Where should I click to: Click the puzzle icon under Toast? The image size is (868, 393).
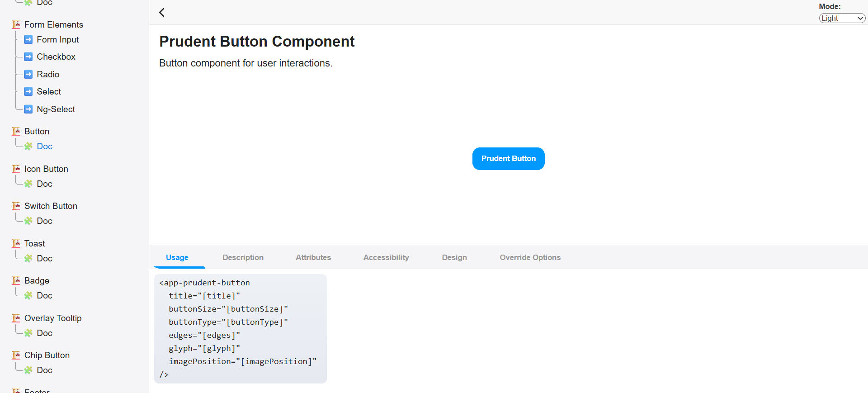pos(28,258)
